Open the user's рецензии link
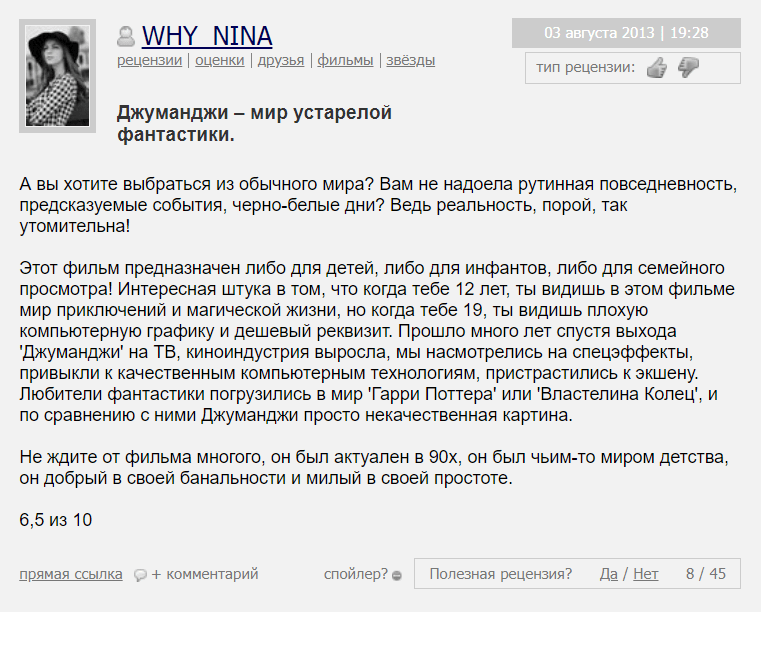The height and width of the screenshot is (666, 761). coord(149,60)
